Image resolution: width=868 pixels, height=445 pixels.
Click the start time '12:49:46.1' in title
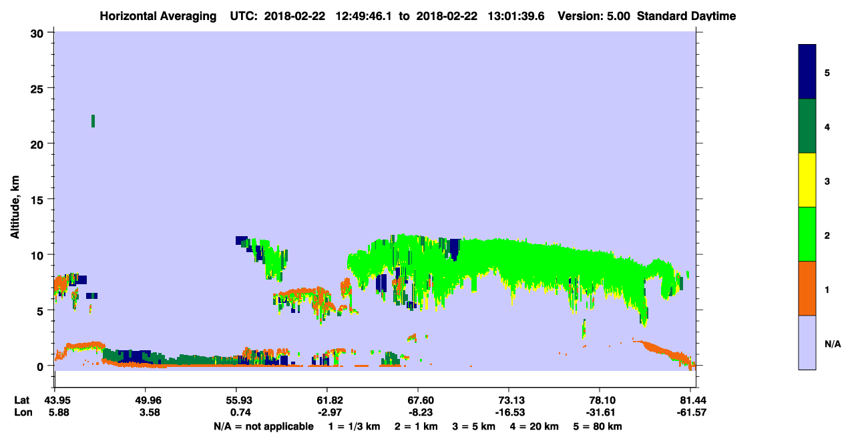point(365,16)
